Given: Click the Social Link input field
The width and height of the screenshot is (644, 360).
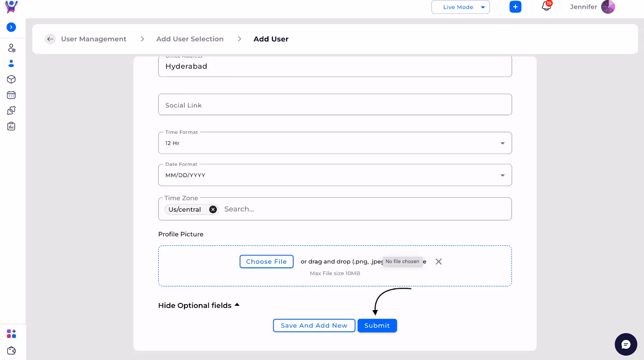Looking at the screenshot, I should click(x=335, y=105).
